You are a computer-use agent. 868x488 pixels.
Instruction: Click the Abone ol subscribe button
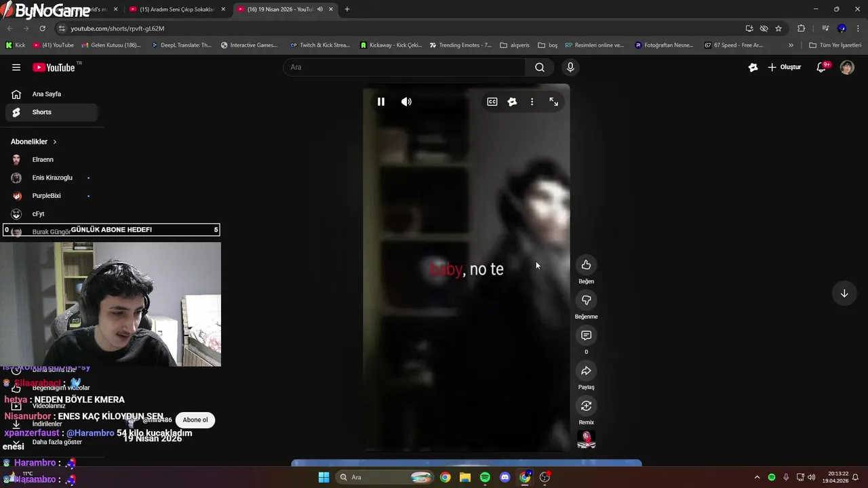[x=195, y=420]
